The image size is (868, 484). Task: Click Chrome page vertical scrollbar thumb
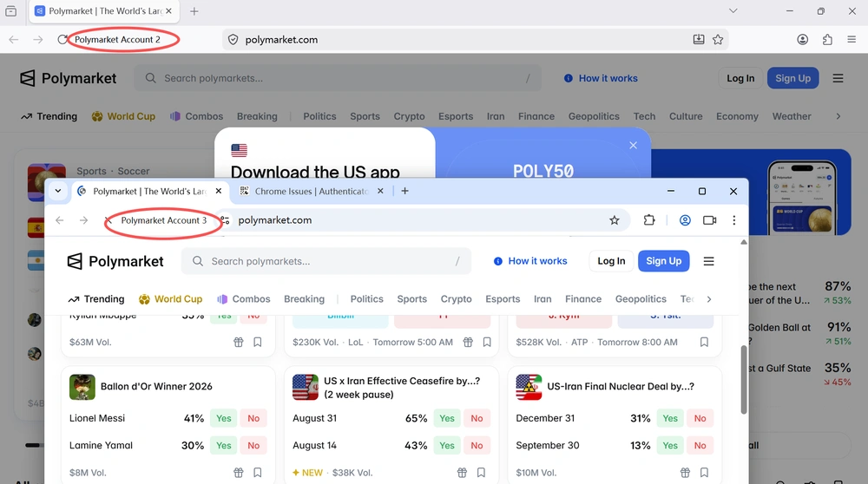[x=744, y=380]
